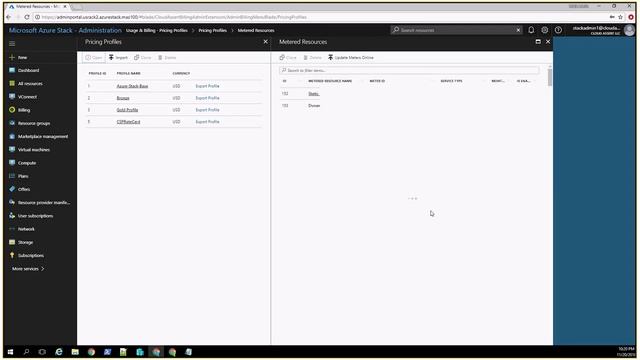Sort by Profile Name column

click(x=129, y=73)
